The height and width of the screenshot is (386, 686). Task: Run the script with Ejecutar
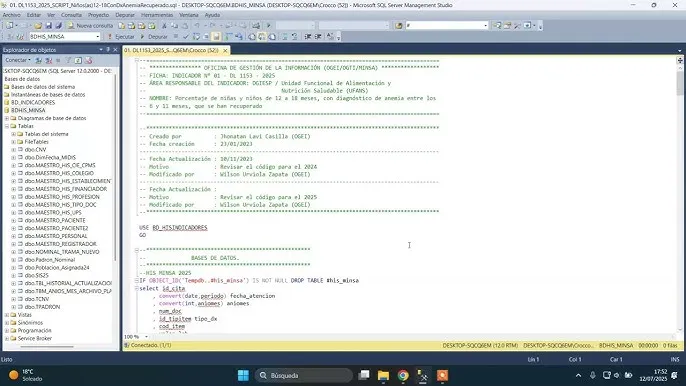[120, 37]
